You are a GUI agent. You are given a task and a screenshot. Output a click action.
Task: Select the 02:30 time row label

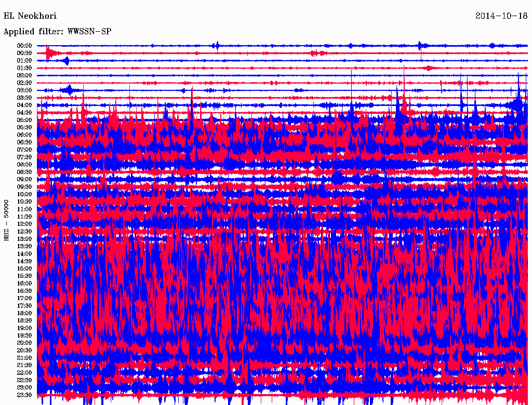point(24,83)
